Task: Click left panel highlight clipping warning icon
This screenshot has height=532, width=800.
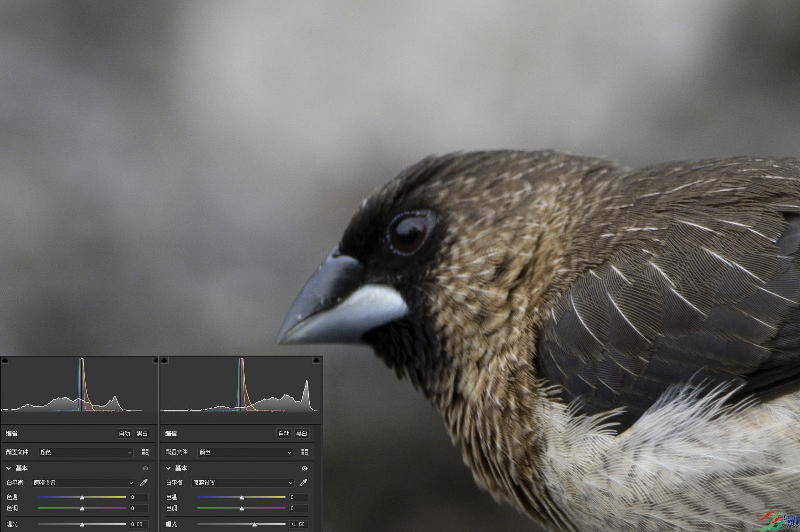Action: pyautogui.click(x=155, y=360)
